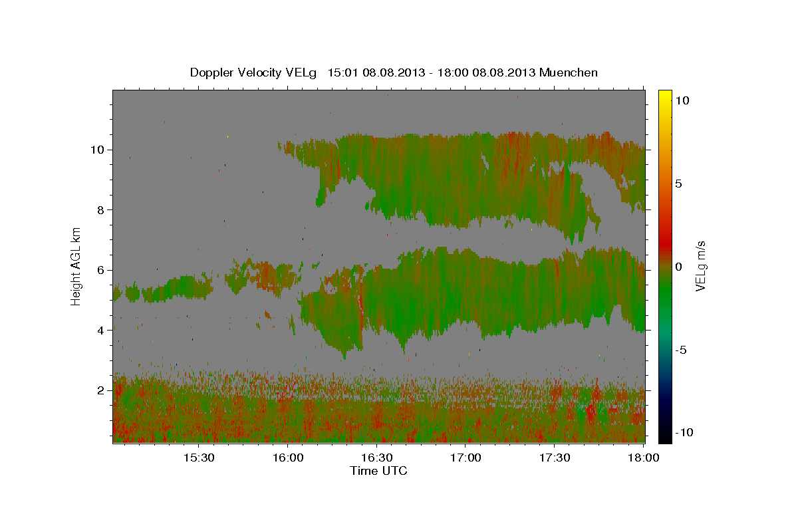Click the 'Time UTC' axis label
The height and width of the screenshot is (532, 798).
tap(378, 471)
